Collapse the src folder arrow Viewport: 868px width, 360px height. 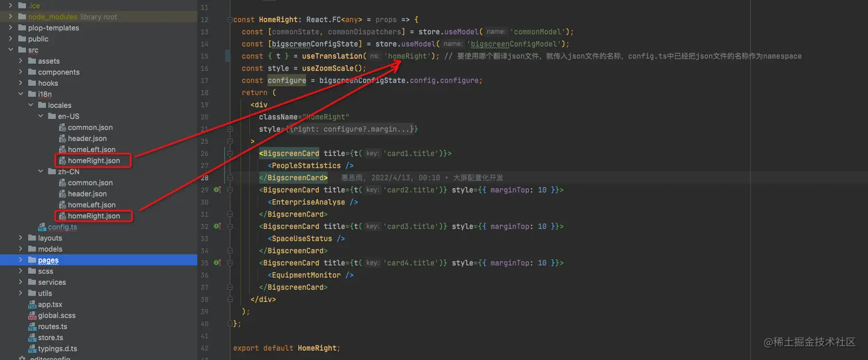click(11, 50)
